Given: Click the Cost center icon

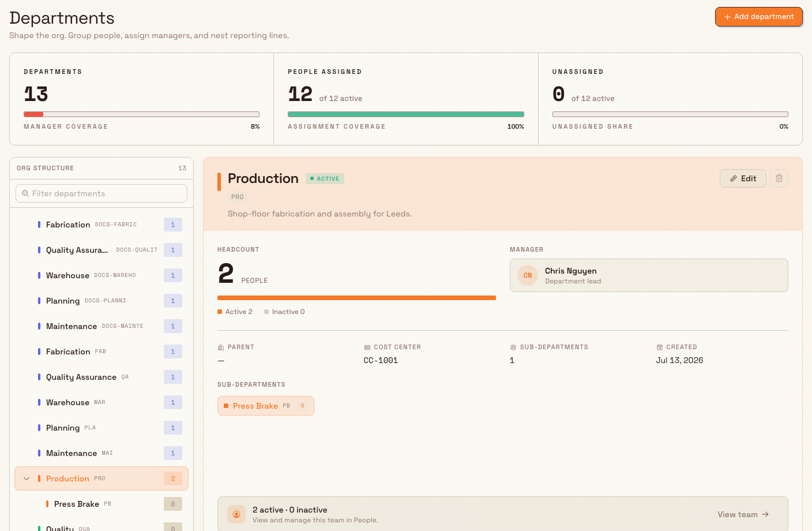Looking at the screenshot, I should (x=367, y=347).
